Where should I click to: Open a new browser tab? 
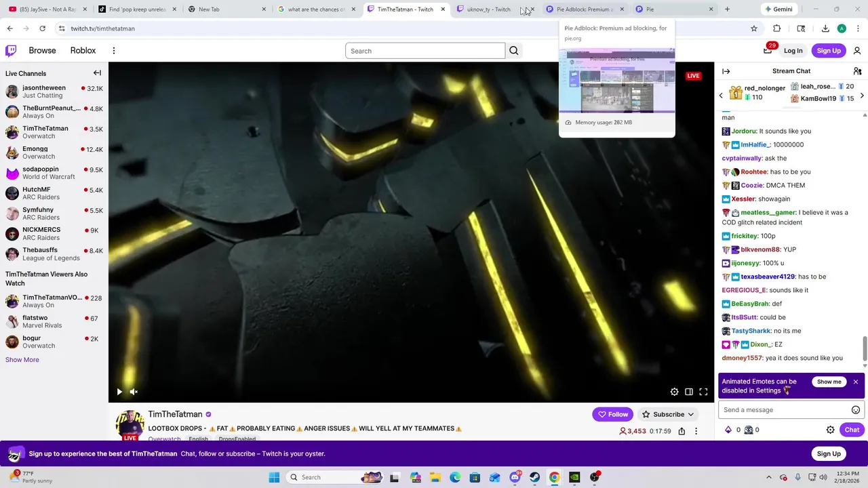727,9
